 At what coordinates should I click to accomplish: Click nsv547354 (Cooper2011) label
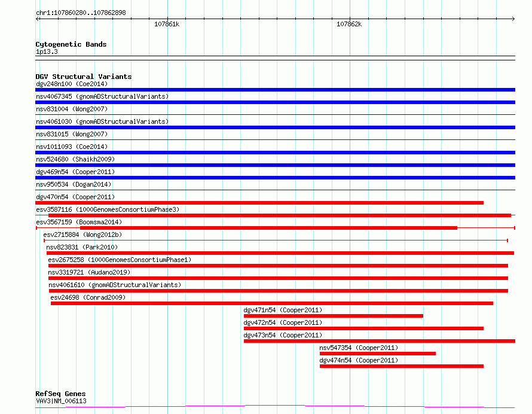[359, 348]
